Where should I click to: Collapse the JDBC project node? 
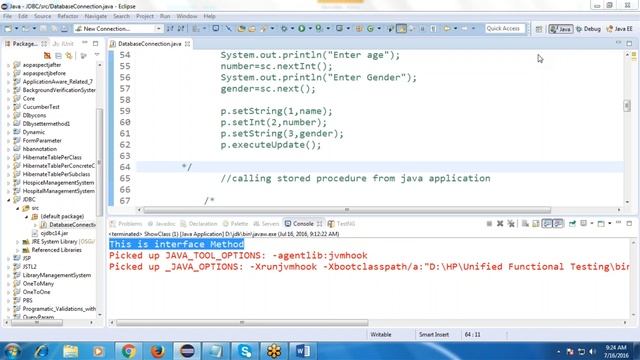[x=9, y=200]
